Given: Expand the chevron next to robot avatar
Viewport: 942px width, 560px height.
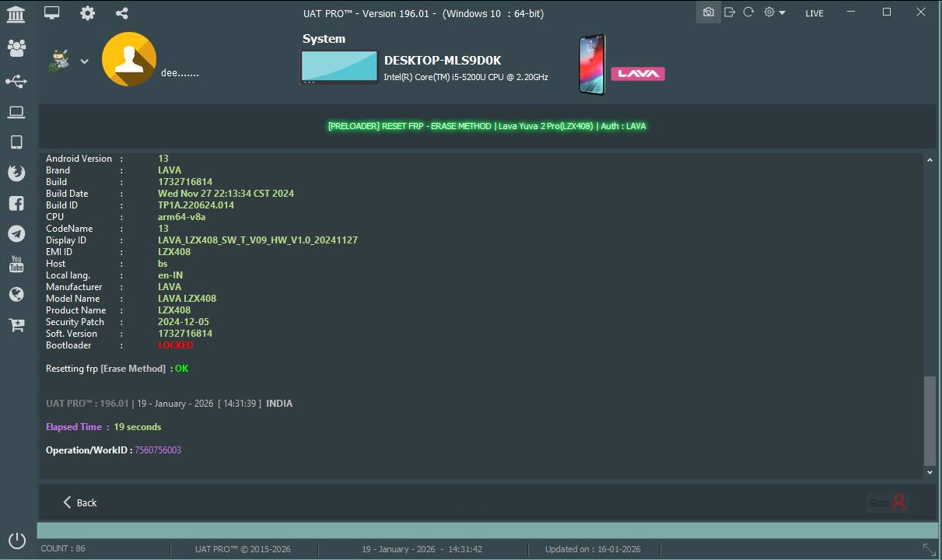Looking at the screenshot, I should coord(84,61).
